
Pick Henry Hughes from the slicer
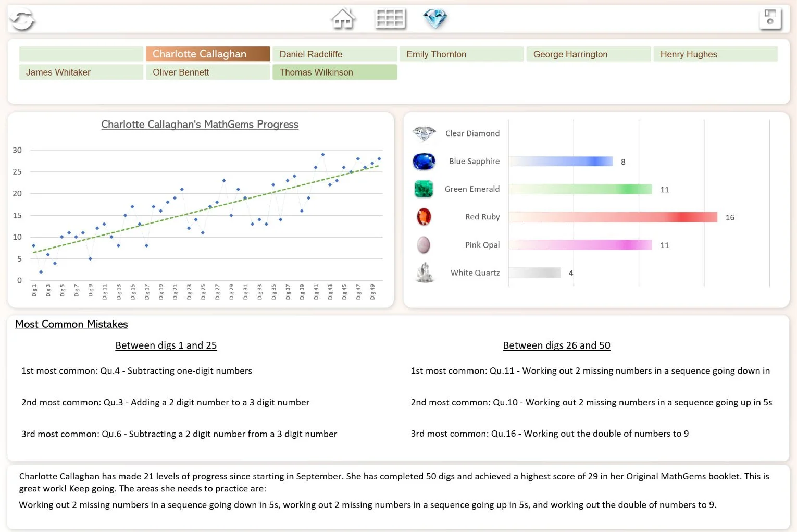[716, 54]
